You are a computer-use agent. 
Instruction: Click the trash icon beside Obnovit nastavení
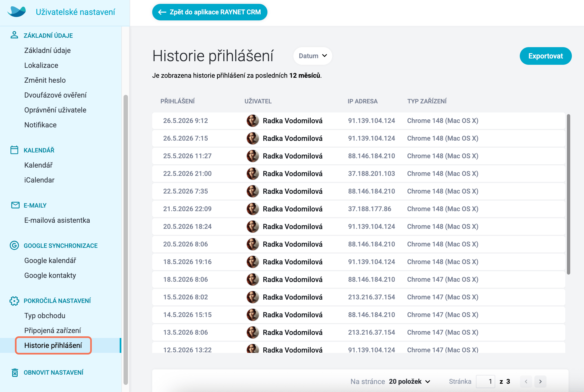coord(15,372)
